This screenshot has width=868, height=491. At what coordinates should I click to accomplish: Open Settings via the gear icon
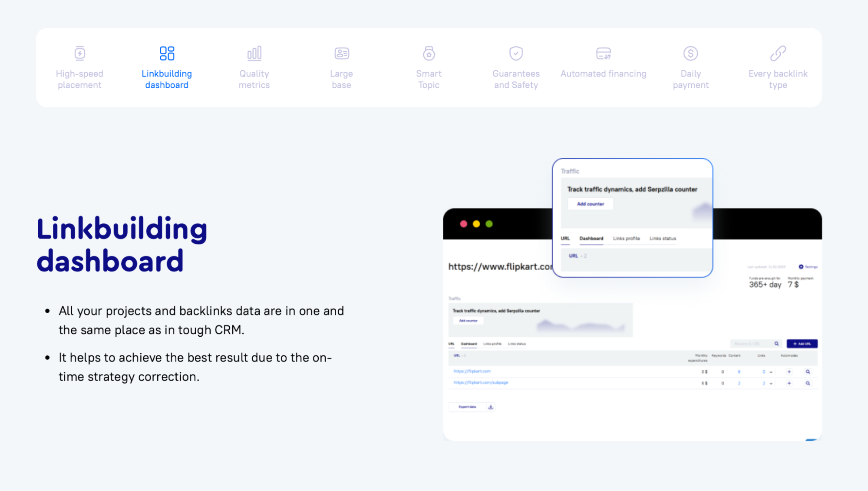coord(801,266)
